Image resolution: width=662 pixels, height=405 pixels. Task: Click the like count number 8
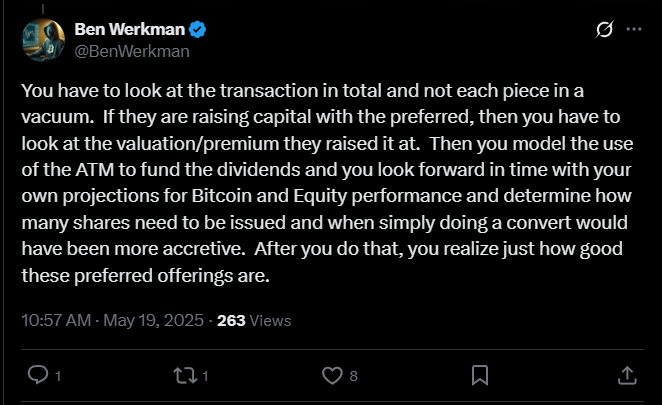[353, 376]
